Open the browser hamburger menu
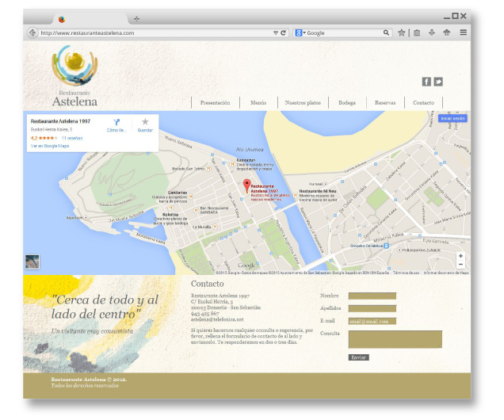The image size is (504, 420). tap(463, 32)
